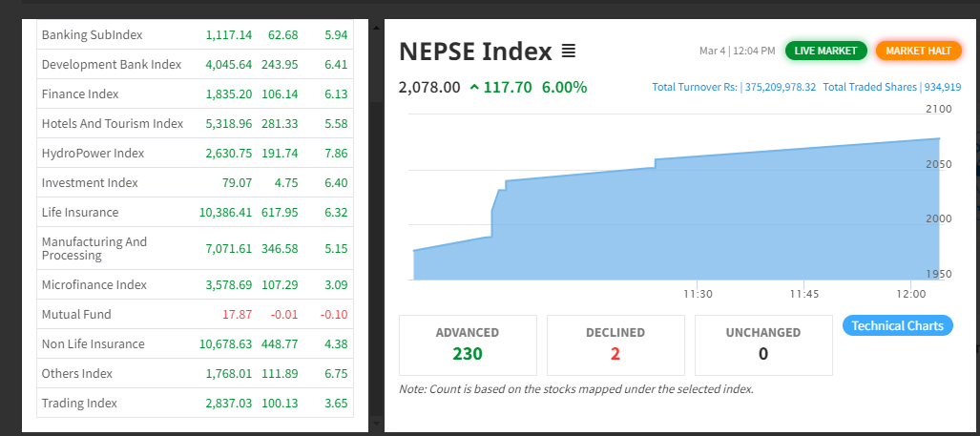Select the Others Index label
Viewport: 980px width, 436px height.
pos(77,374)
